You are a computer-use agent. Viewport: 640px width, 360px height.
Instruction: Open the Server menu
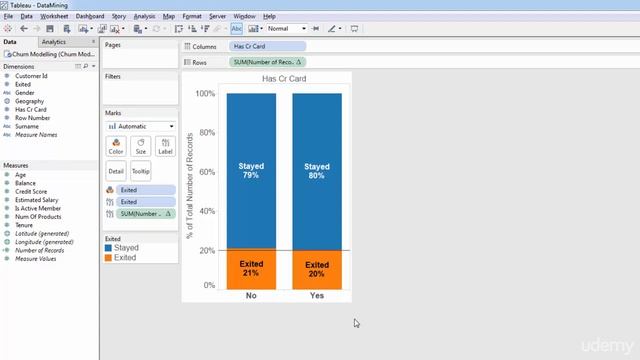[217, 16]
